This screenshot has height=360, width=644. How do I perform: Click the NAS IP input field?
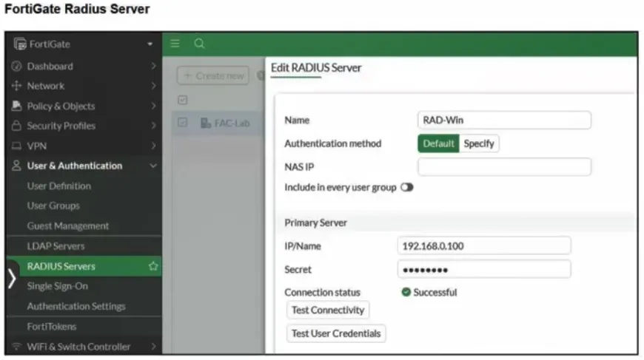[504, 167]
